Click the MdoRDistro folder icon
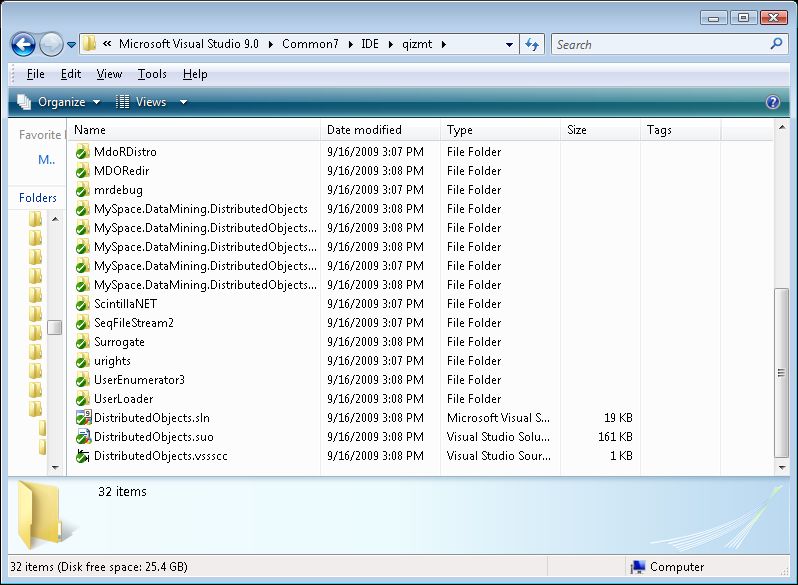This screenshot has width=798, height=585. 82,152
